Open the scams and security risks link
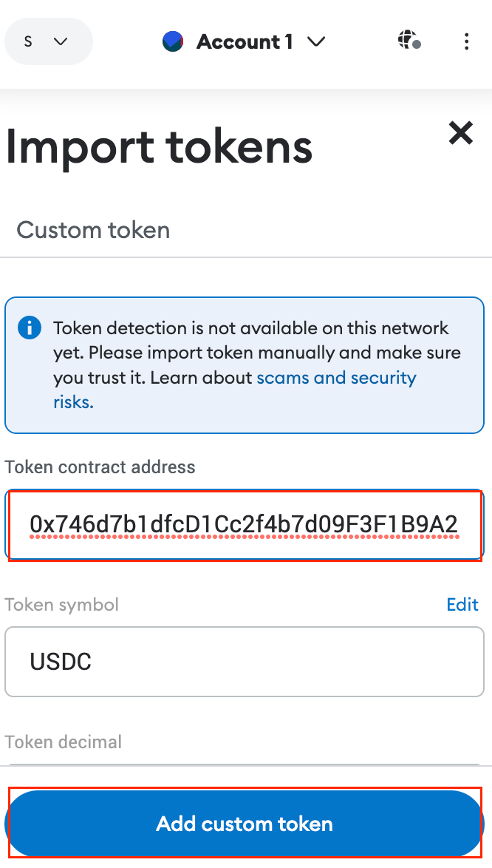Viewport: 492px width, 868px height. click(336, 377)
